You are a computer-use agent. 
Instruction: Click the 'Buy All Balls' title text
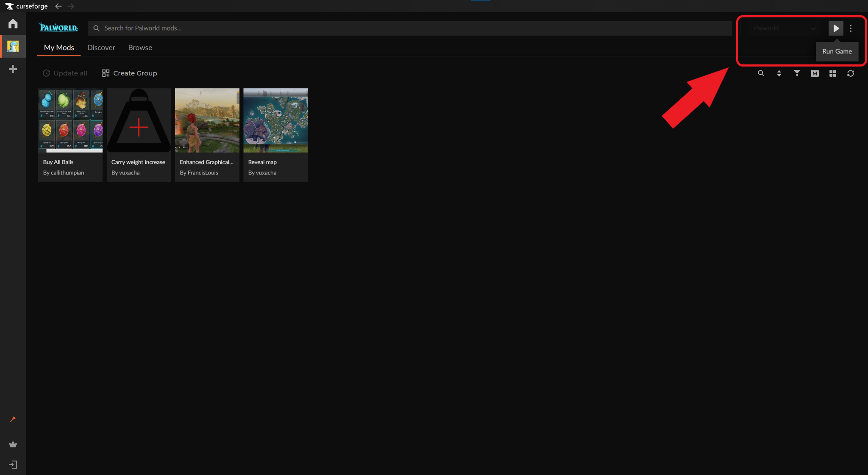[x=58, y=162]
